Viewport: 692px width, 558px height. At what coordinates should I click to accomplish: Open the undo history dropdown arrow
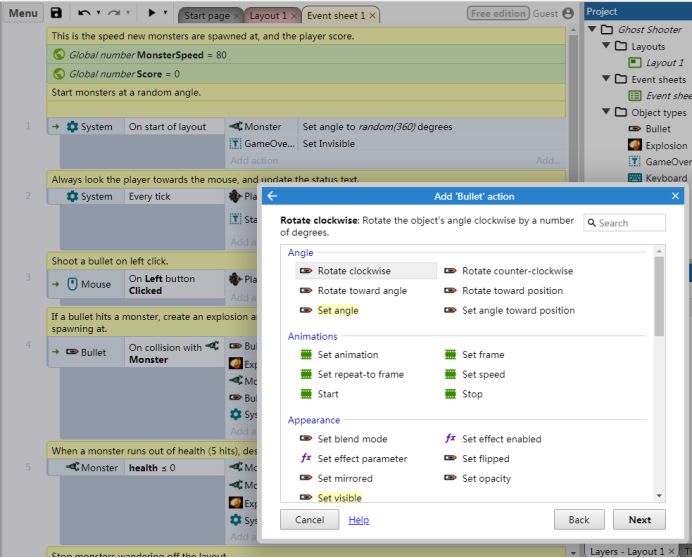101,15
